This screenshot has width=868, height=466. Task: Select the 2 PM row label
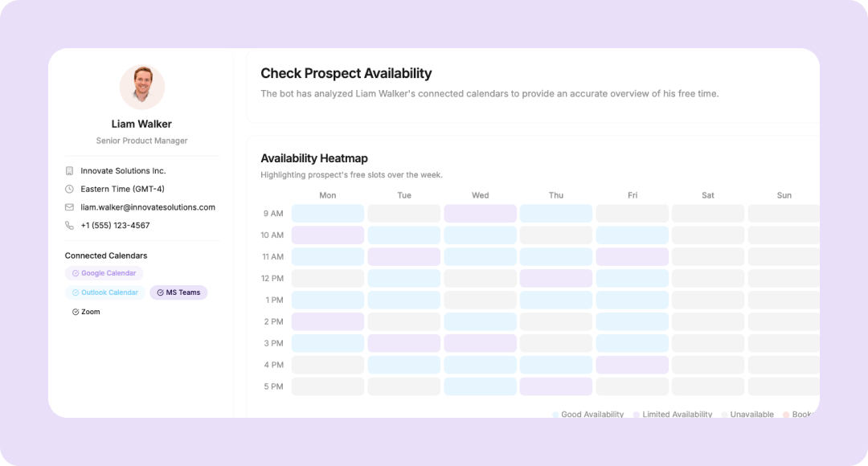(x=273, y=321)
